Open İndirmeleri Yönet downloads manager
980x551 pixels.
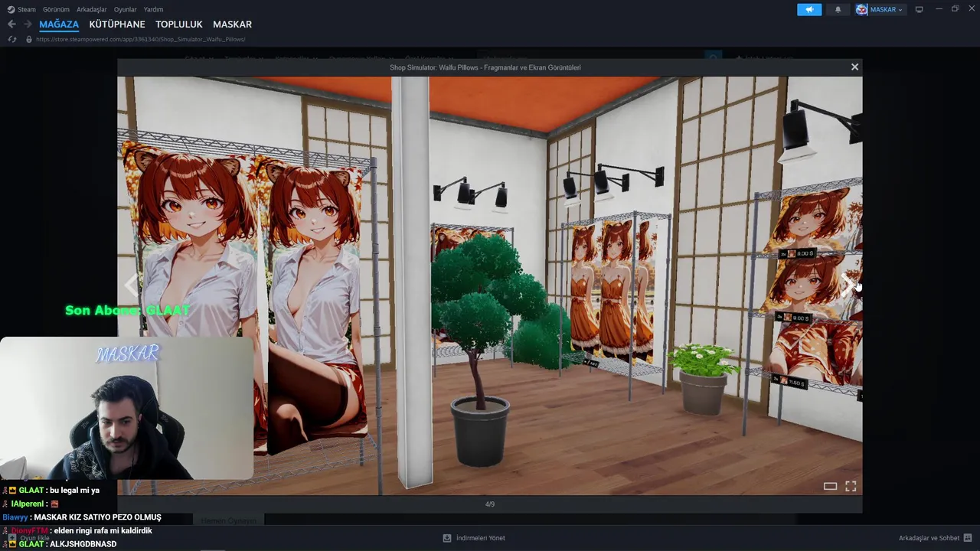pos(480,538)
